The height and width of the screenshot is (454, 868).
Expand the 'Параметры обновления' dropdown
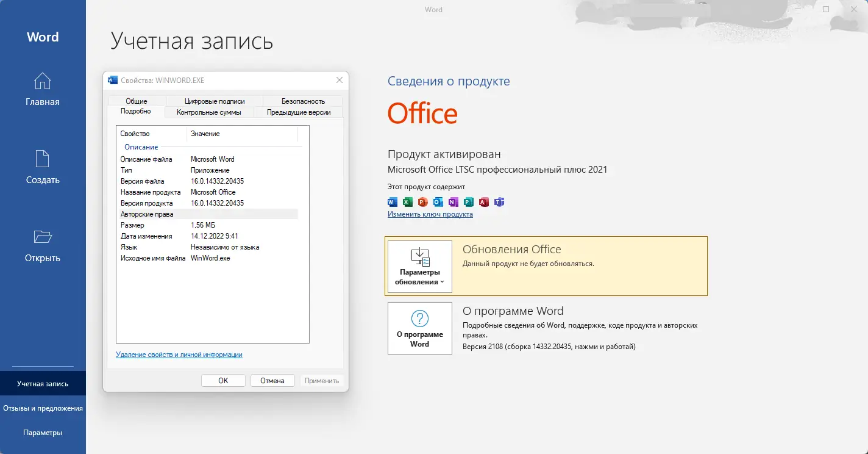[419, 267]
